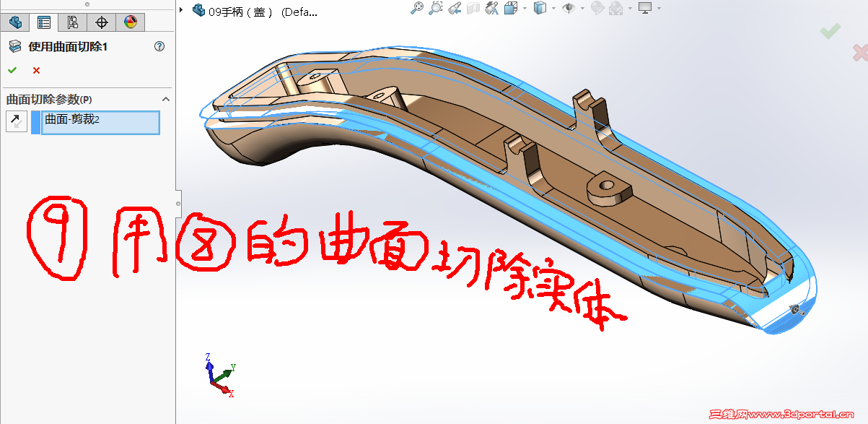Open the 使用曲面切除1 help question mark

pos(159,46)
